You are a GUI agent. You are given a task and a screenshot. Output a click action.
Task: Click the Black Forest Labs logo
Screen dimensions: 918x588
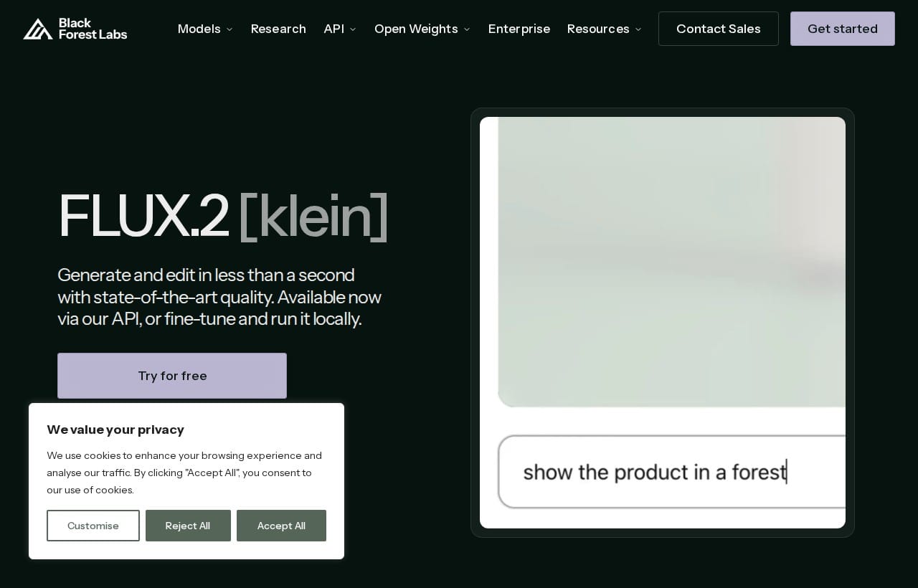(x=75, y=29)
